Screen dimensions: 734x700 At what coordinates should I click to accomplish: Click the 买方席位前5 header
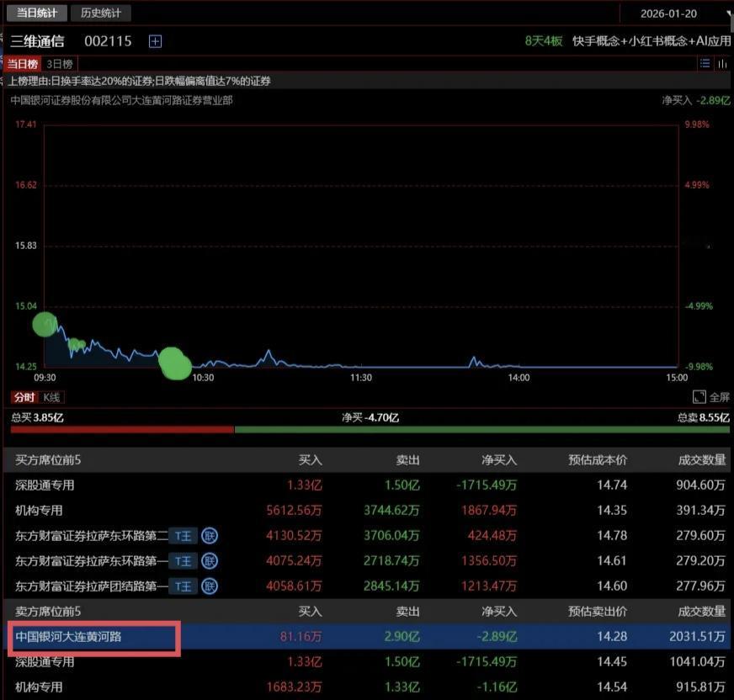pyautogui.click(x=48, y=460)
